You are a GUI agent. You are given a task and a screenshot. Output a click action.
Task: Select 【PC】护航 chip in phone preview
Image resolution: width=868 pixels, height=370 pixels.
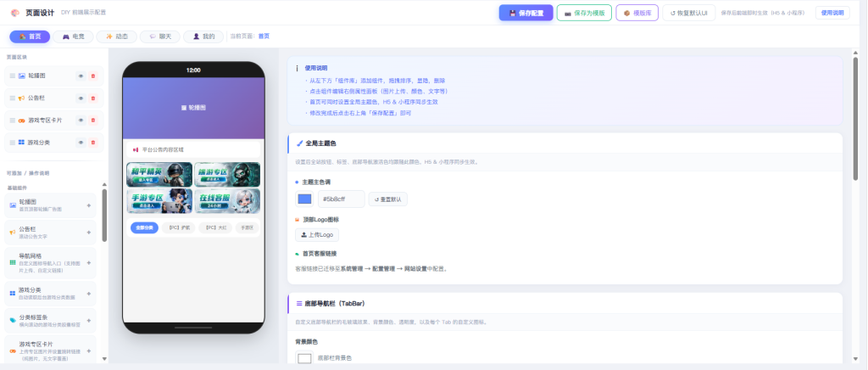point(178,227)
